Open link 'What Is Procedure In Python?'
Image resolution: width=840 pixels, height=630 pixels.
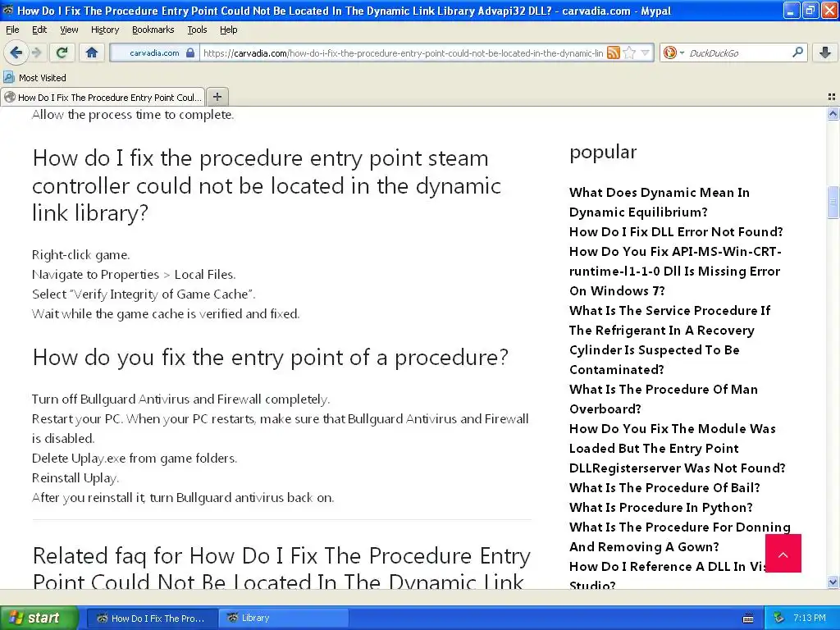coord(660,507)
